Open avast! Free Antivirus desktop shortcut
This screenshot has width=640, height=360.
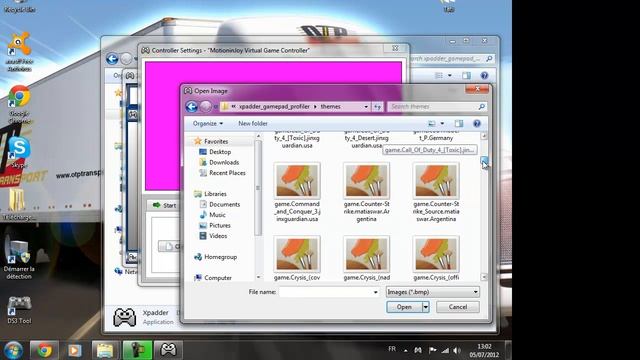point(19,52)
